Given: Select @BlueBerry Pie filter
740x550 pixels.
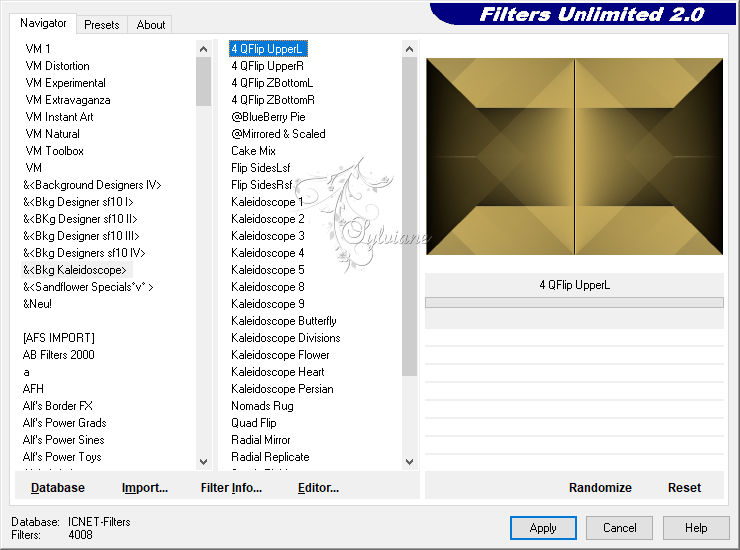Looking at the screenshot, I should 268,117.
